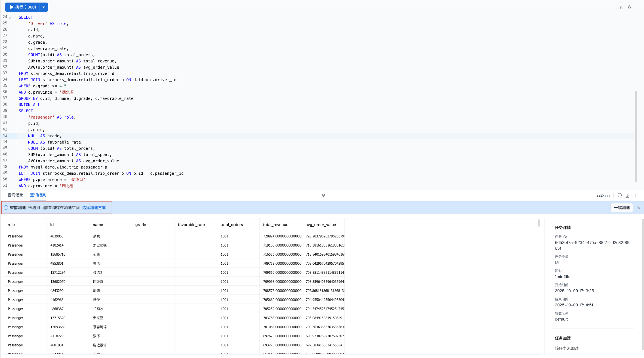Click the format SQL icon at top right

coord(621,7)
